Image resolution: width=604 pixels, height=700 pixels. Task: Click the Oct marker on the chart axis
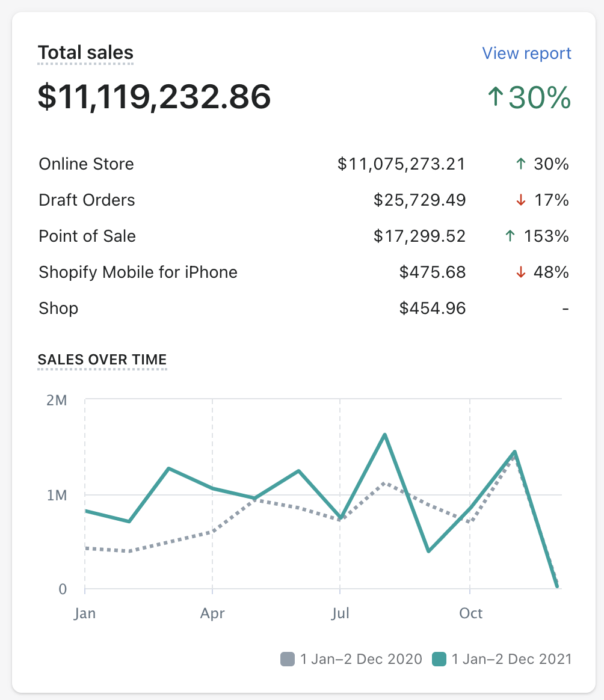pos(470,613)
